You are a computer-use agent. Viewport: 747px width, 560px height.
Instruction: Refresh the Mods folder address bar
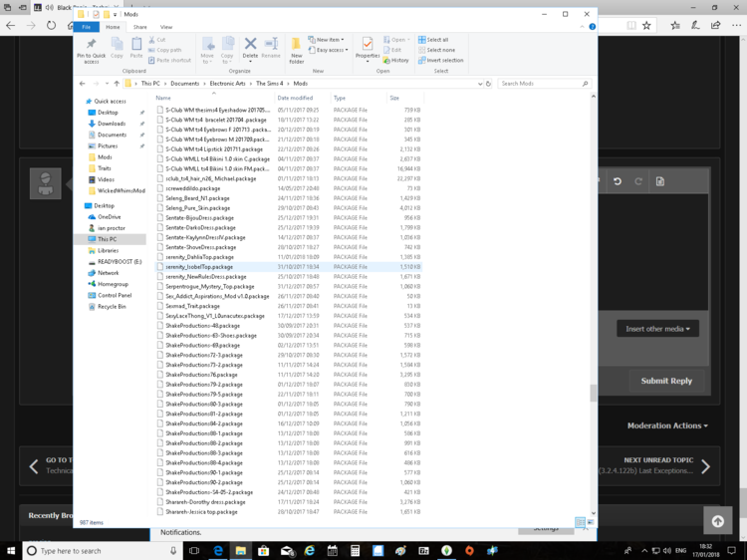488,84
